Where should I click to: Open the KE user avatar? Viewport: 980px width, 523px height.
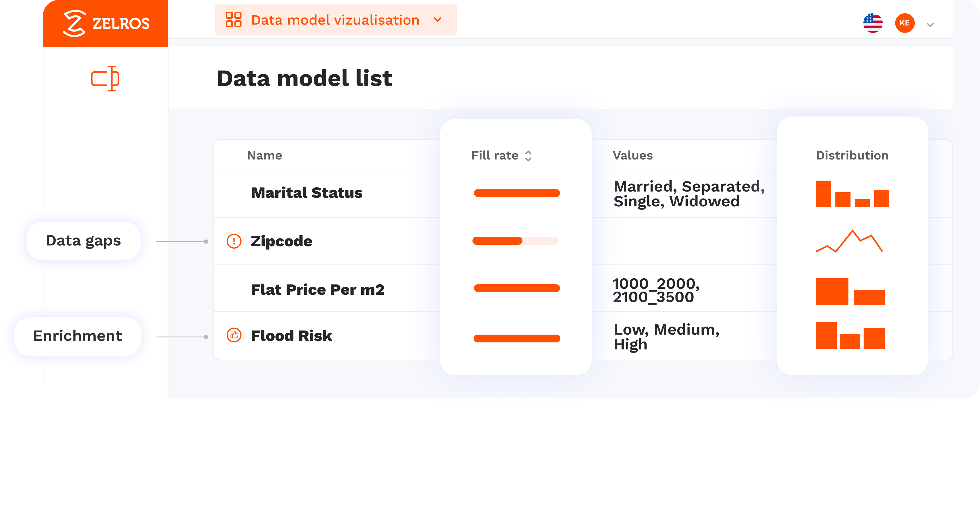click(x=904, y=23)
